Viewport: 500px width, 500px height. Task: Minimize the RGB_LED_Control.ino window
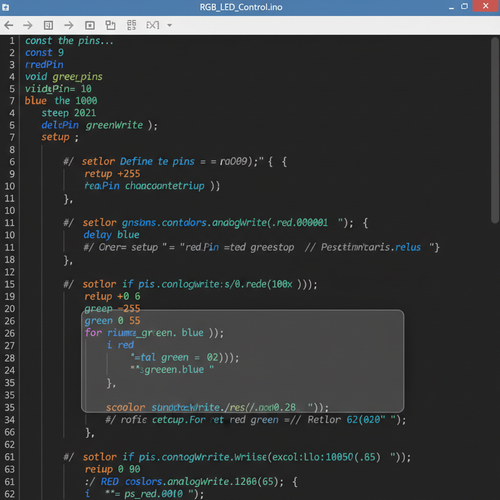451,7
